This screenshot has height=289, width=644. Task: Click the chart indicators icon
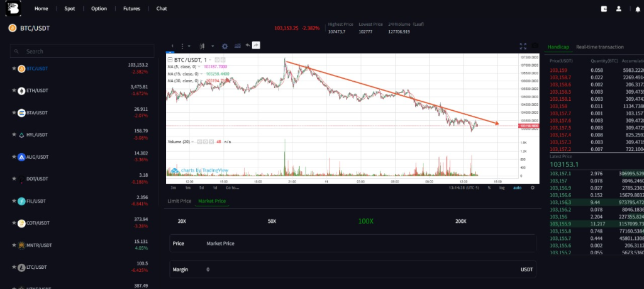236,46
